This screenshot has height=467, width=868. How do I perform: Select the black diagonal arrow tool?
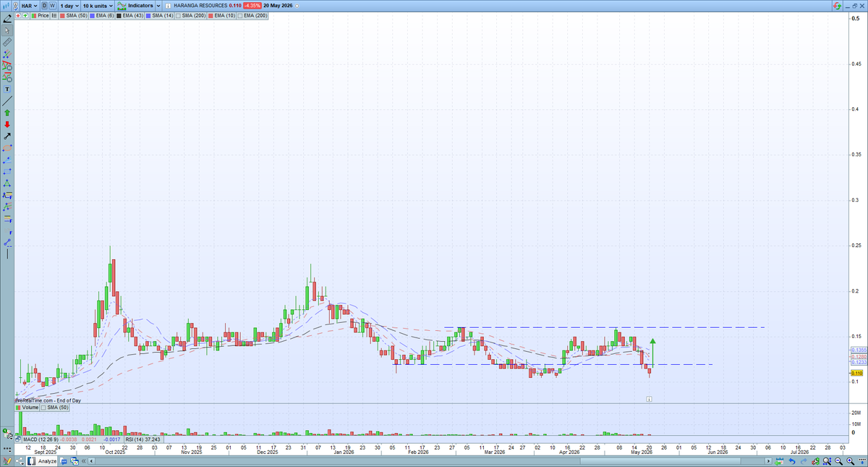[7, 136]
